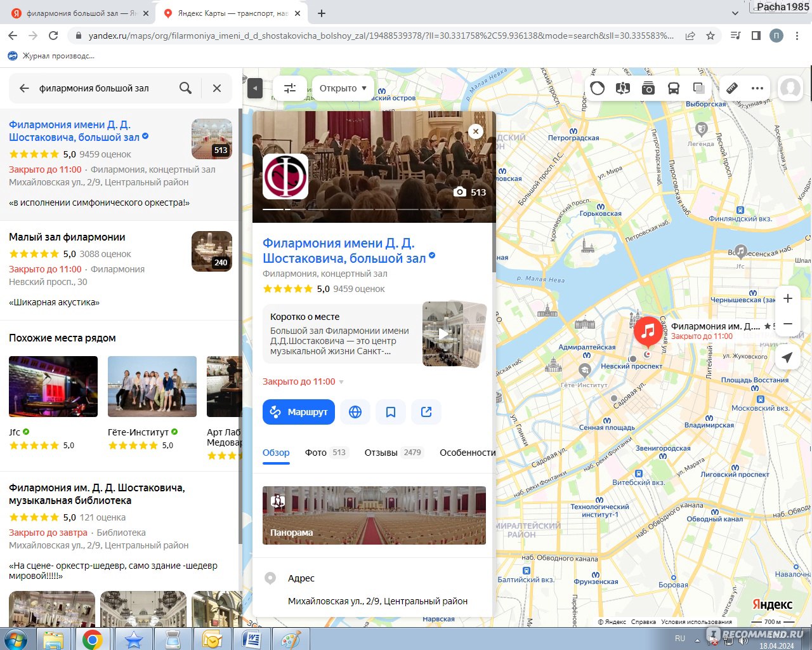
Task: Open a new browser tab
Action: coord(322,13)
